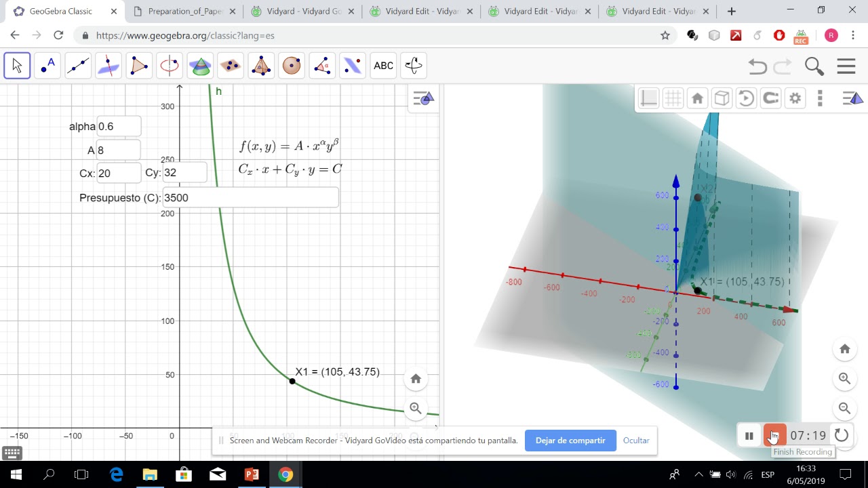The width and height of the screenshot is (868, 488).
Task: Select the ABC Text tool
Action: coord(383,66)
